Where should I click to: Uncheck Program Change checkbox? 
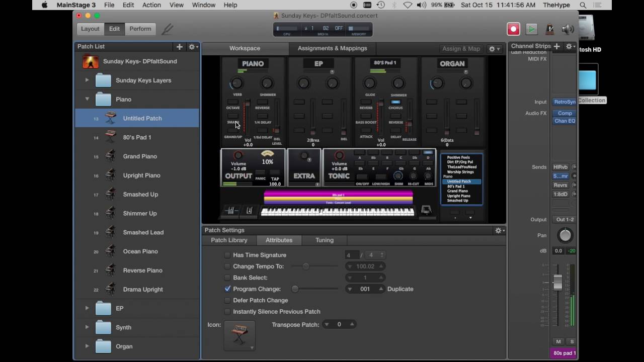[227, 289]
